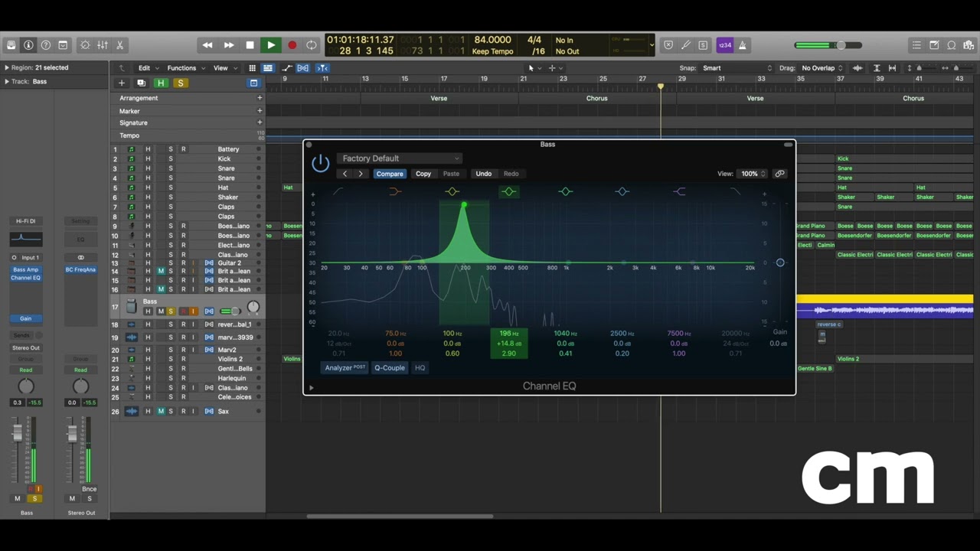This screenshot has width=980, height=551.
Task: Toggle the Cycle button in transport
Action: pyautogui.click(x=312, y=45)
